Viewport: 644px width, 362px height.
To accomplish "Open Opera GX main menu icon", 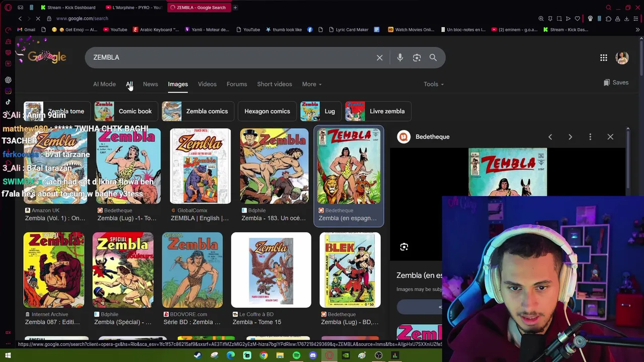I will [8, 8].
